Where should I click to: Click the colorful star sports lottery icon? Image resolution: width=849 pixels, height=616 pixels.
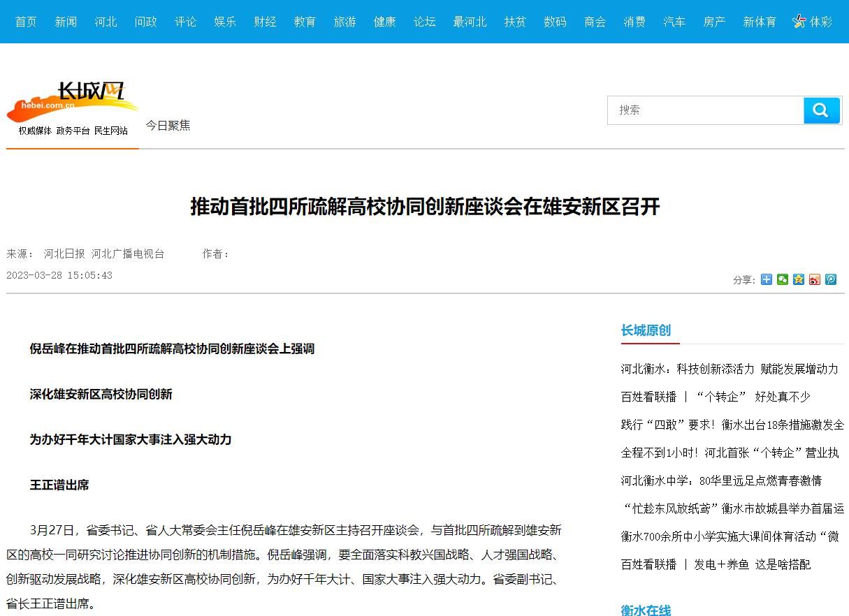coord(799,22)
